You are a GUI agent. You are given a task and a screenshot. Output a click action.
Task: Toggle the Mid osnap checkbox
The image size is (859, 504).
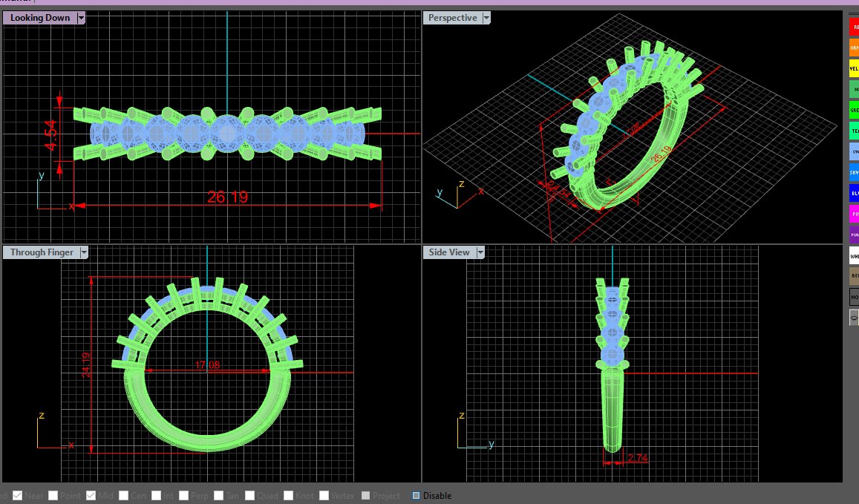coord(91,495)
